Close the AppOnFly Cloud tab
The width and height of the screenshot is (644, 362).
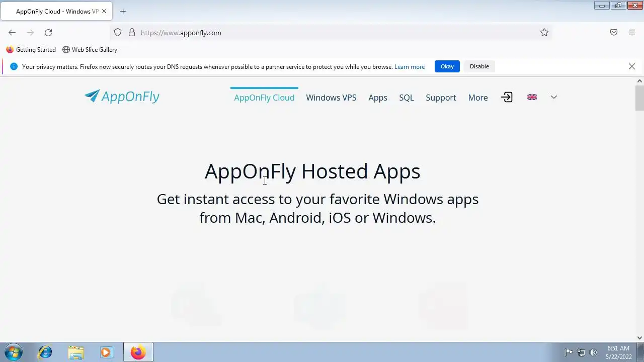pos(105,12)
